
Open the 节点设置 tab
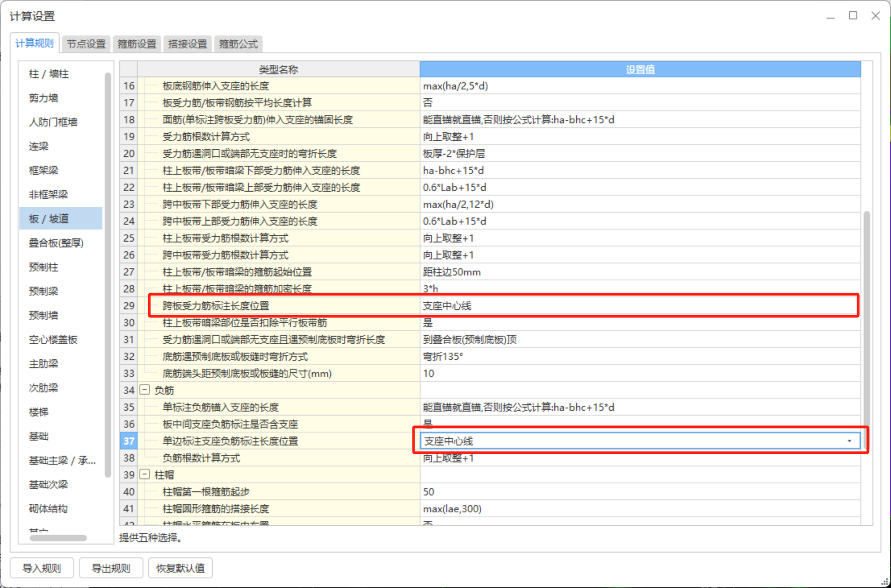pyautogui.click(x=86, y=44)
